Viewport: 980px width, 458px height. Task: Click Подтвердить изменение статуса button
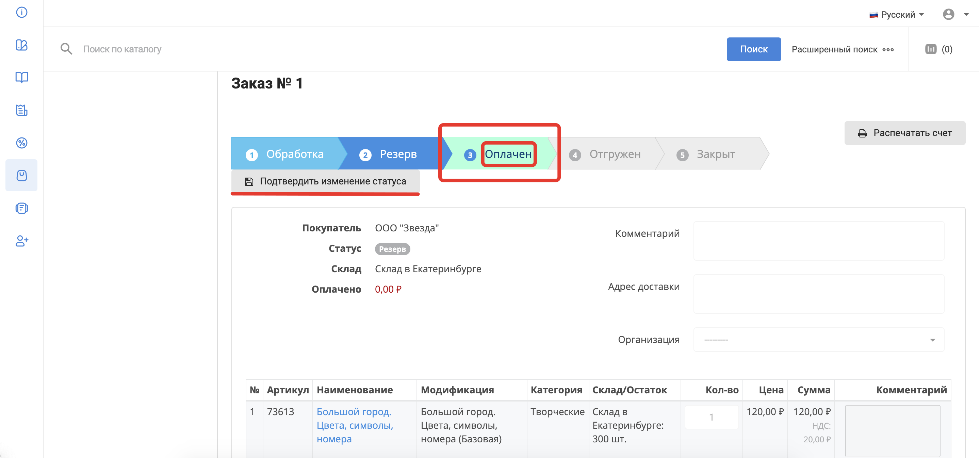pos(325,181)
